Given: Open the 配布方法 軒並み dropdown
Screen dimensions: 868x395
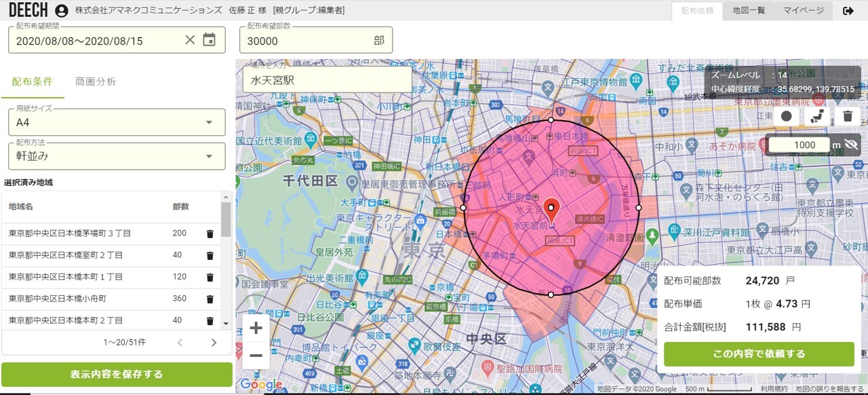Looking at the screenshot, I should (117, 156).
